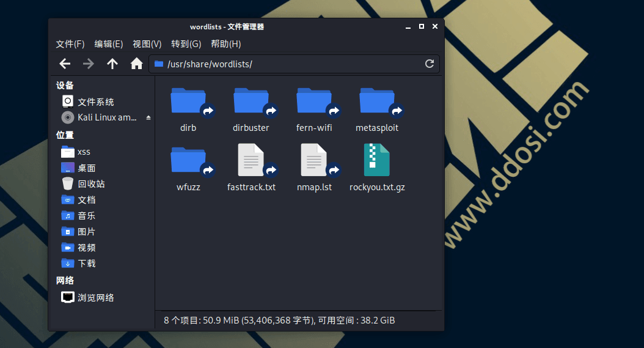Go to 下载 downloads folder
Image resolution: width=644 pixels, height=348 pixels.
[78, 263]
